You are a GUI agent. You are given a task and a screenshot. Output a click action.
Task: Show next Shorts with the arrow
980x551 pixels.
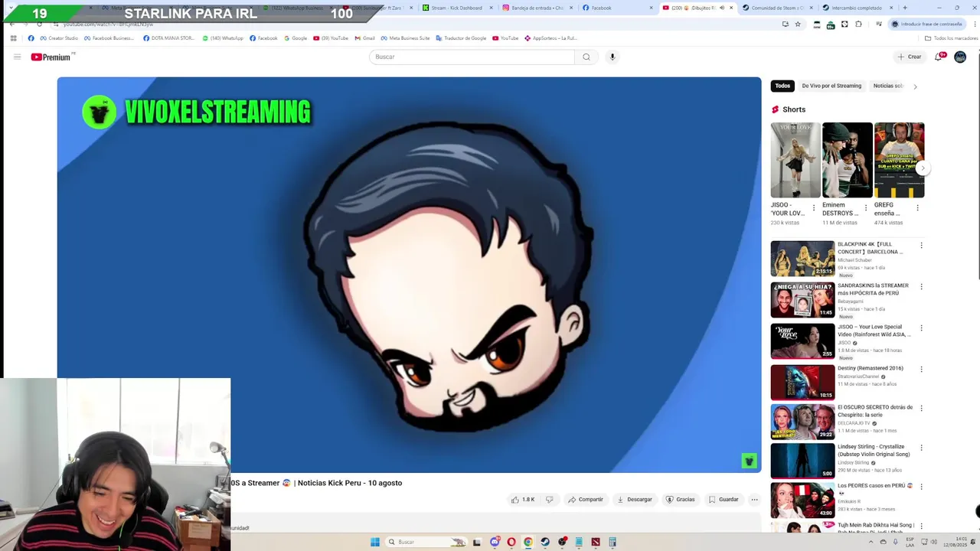coord(923,168)
